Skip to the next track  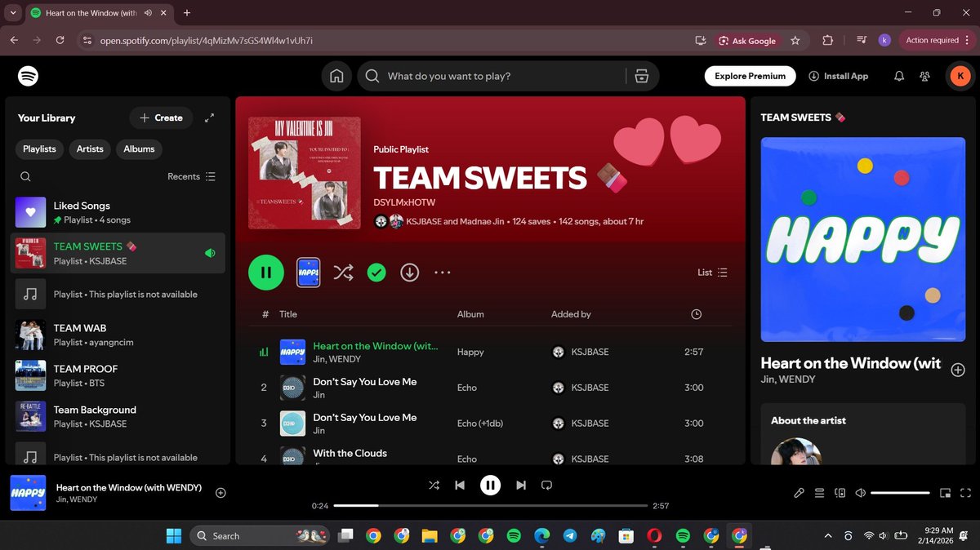coord(521,485)
